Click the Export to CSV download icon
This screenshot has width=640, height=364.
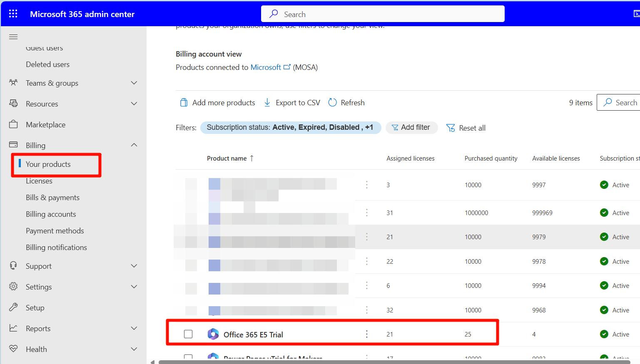tap(267, 102)
